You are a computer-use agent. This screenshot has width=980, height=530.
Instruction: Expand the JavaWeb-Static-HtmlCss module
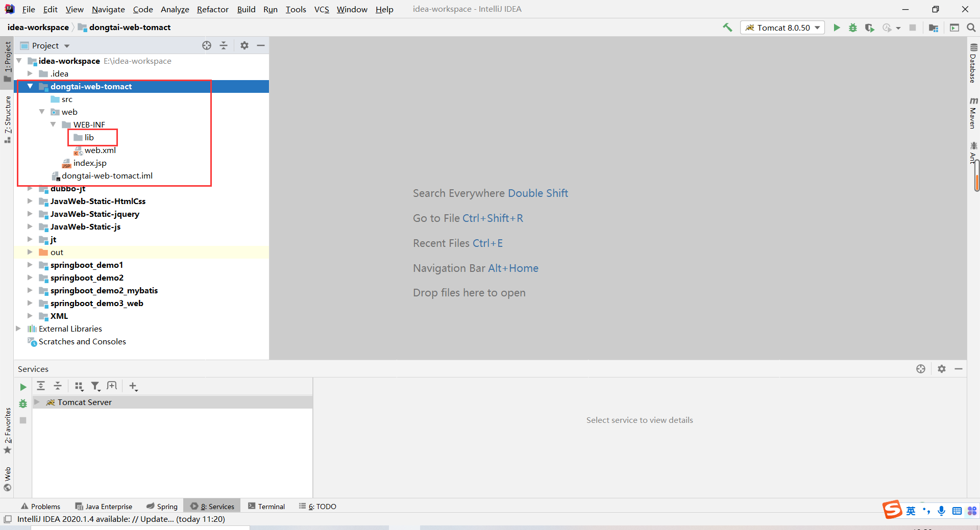click(30, 201)
